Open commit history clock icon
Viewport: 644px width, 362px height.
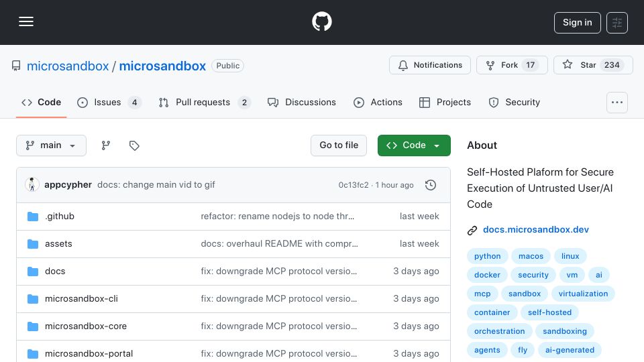(x=431, y=185)
